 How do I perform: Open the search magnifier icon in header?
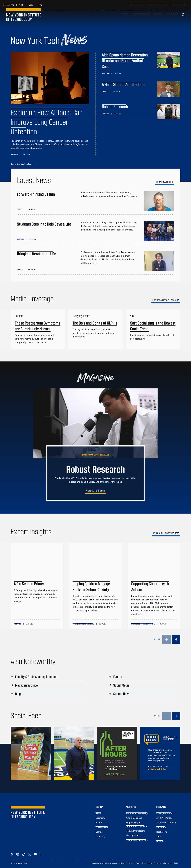pyautogui.click(x=183, y=14)
